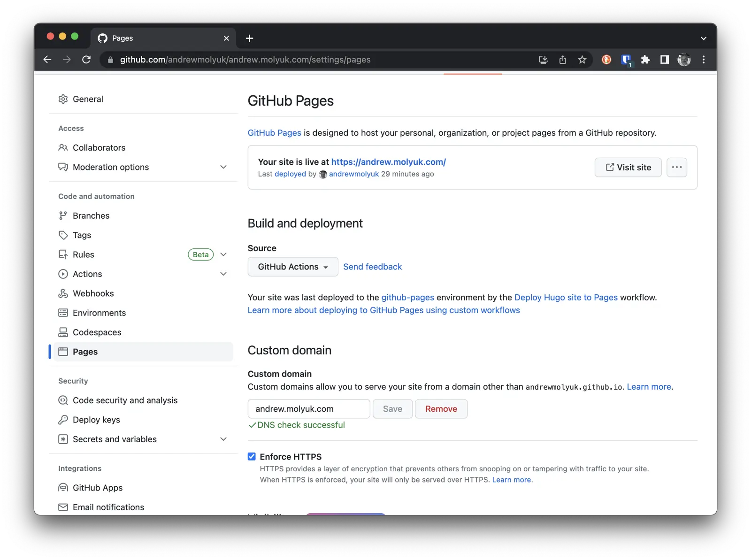Disable the Enforce HTTPS checkbox
751x560 pixels.
click(x=252, y=456)
